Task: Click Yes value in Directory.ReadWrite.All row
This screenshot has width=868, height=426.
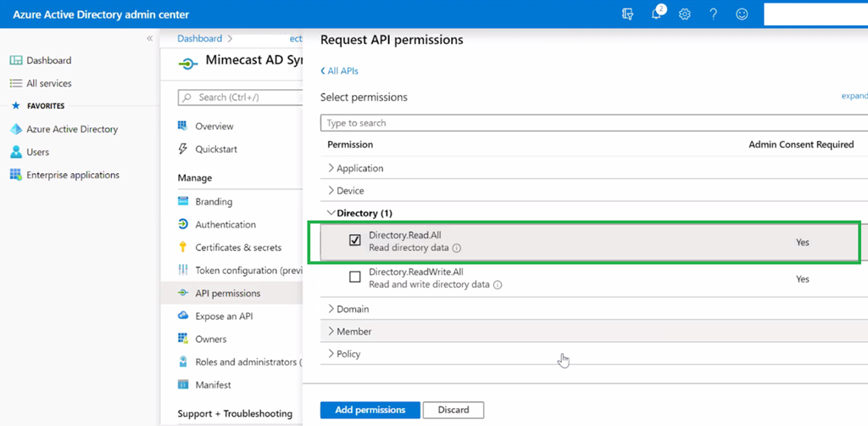Action: (802, 278)
